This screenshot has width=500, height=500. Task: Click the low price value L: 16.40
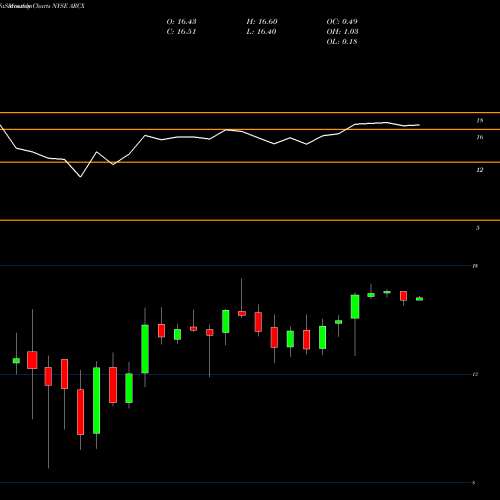click(261, 32)
